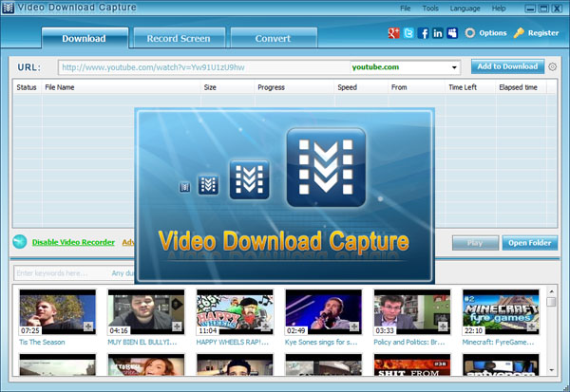The image size is (570, 392).
Task: Click the Progress column header
Action: pyautogui.click(x=294, y=87)
